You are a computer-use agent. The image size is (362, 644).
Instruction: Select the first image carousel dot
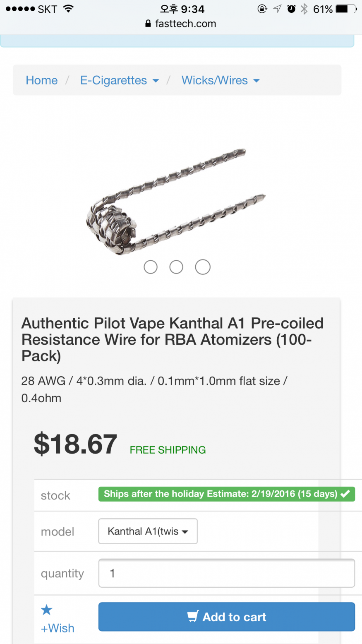151,267
